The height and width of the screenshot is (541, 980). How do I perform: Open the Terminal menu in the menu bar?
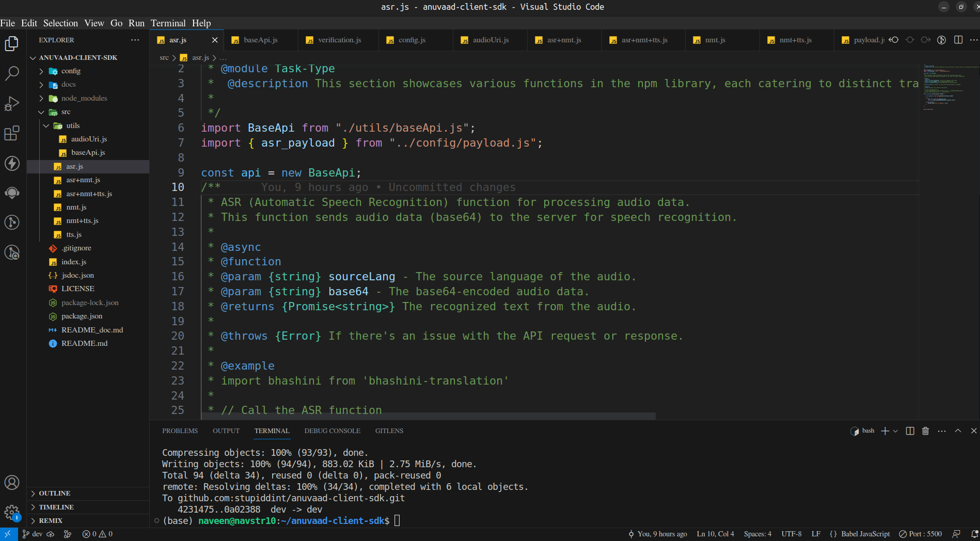pyautogui.click(x=168, y=23)
